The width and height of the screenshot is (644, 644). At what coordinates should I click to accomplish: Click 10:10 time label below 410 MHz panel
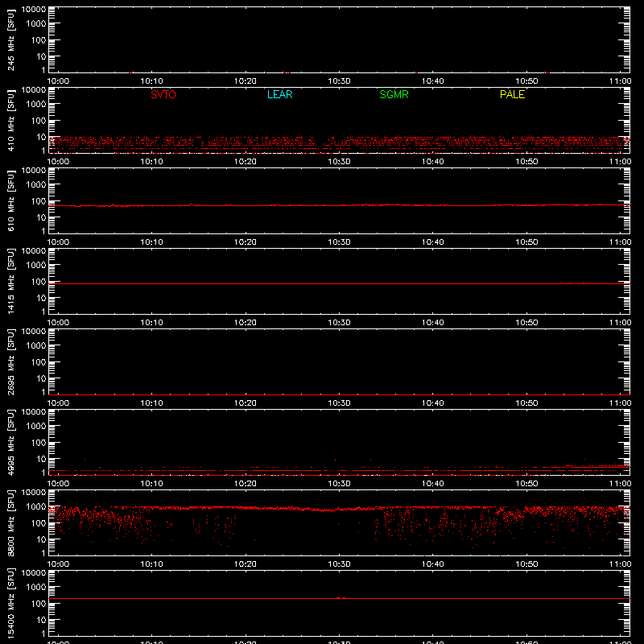click(151, 162)
